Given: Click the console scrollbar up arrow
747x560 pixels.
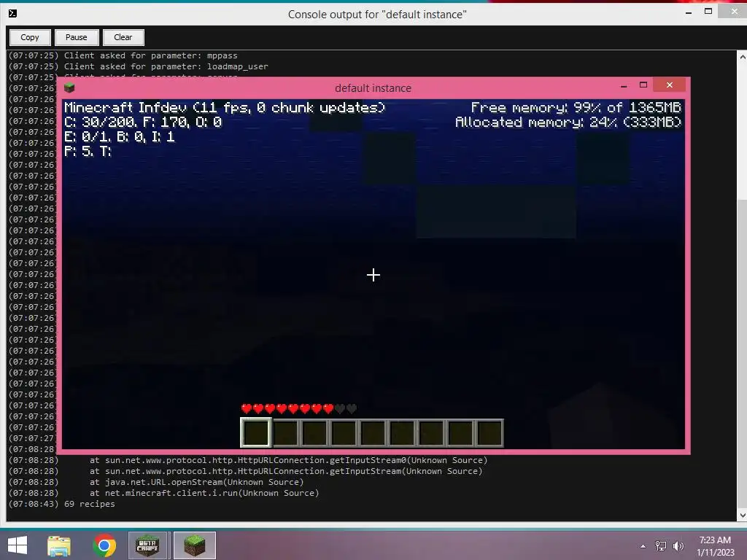Looking at the screenshot, I should 742,57.
